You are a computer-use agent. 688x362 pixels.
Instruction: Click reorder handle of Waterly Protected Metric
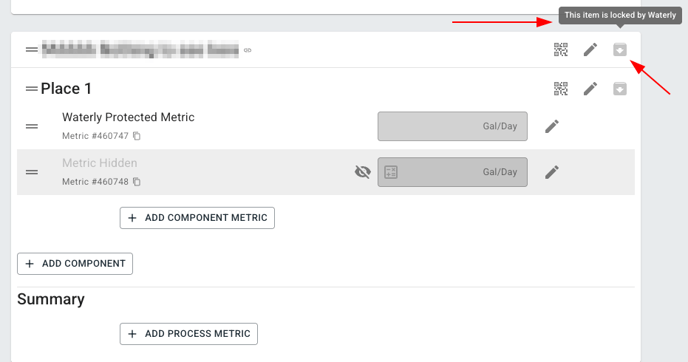click(x=32, y=126)
